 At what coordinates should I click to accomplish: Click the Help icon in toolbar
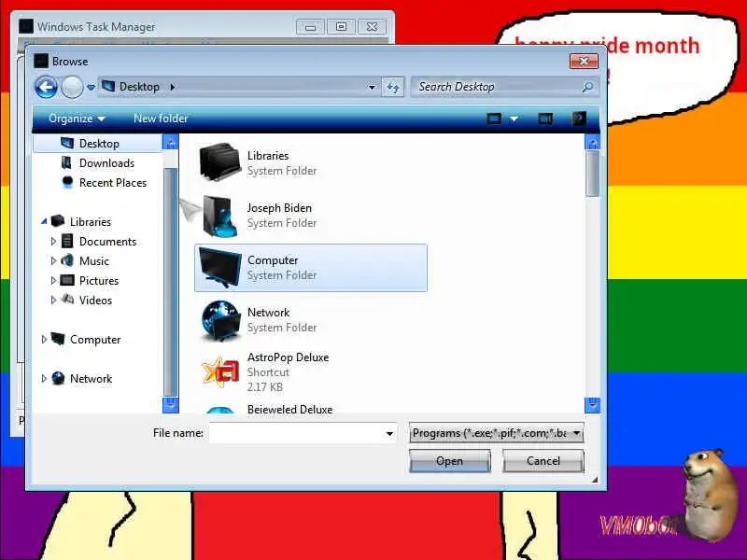click(579, 119)
